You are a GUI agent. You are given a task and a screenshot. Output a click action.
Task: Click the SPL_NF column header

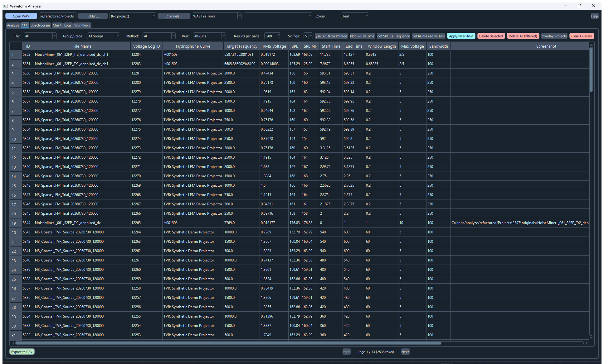coord(310,46)
